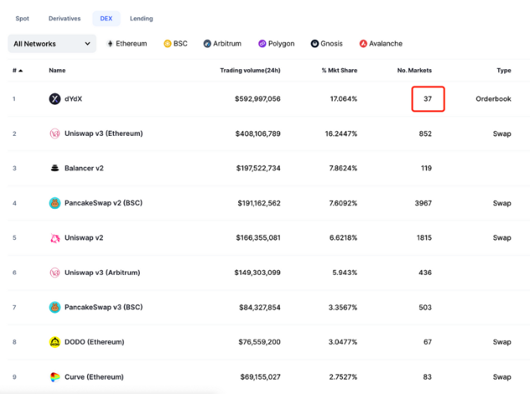Click the DODO (Ethereum) logo icon
This screenshot has height=401, width=532.
[54, 342]
